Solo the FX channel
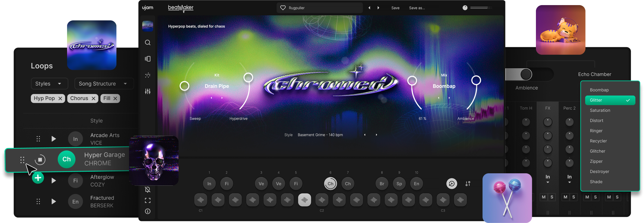Viewport: 644px width, 223px height. click(552, 197)
